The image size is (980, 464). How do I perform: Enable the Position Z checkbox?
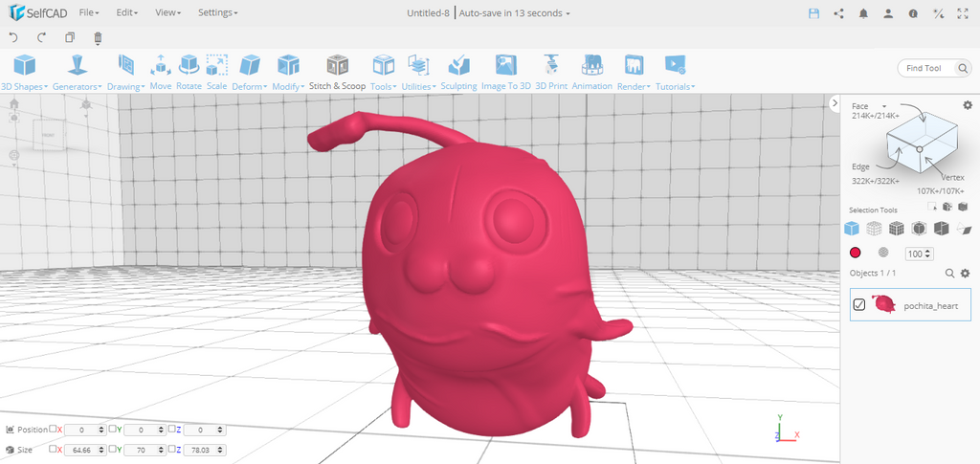tap(171, 429)
